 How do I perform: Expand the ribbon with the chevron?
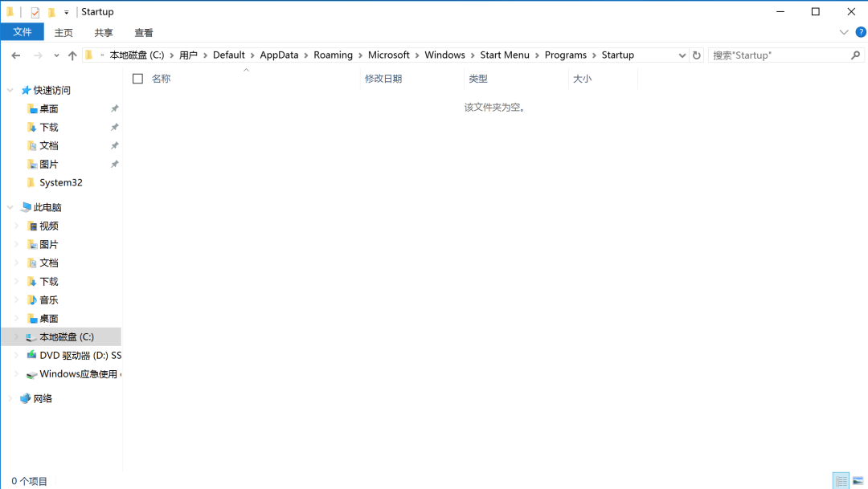point(844,32)
